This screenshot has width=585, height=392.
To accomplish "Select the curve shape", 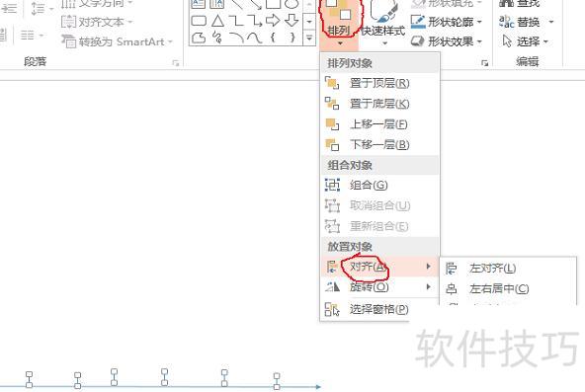I will pyautogui.click(x=255, y=38).
